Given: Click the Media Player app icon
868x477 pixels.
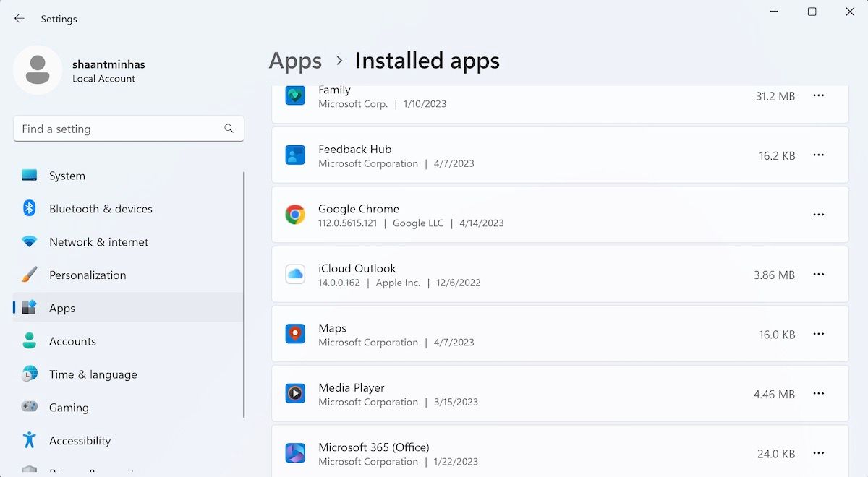Looking at the screenshot, I should [x=295, y=394].
